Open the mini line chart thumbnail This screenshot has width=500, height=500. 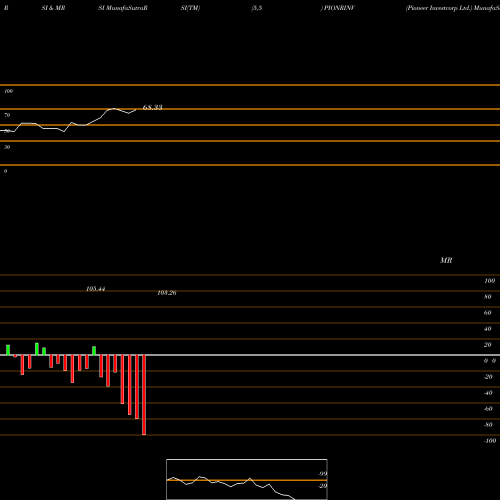(x=247, y=479)
